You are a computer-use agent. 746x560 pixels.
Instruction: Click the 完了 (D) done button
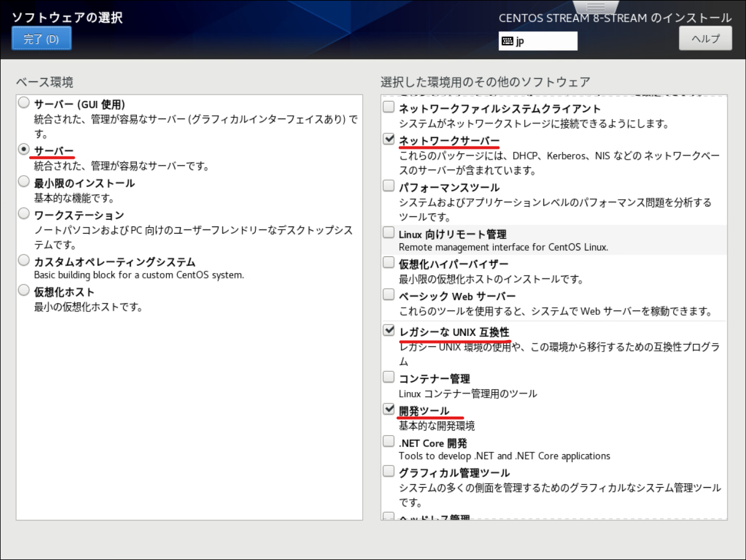coord(41,39)
